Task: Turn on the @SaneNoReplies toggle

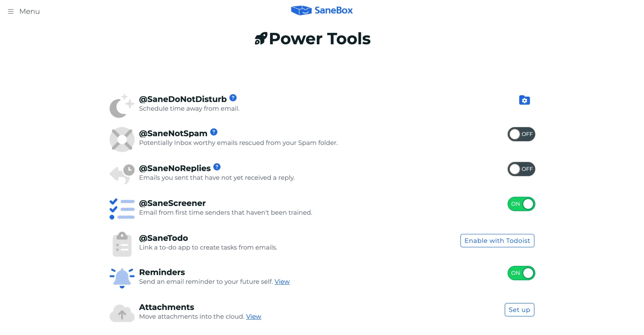Action: (x=521, y=169)
